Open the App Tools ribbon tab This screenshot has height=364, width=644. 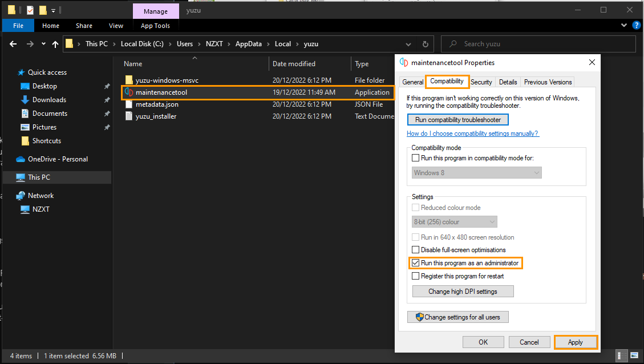(x=155, y=26)
